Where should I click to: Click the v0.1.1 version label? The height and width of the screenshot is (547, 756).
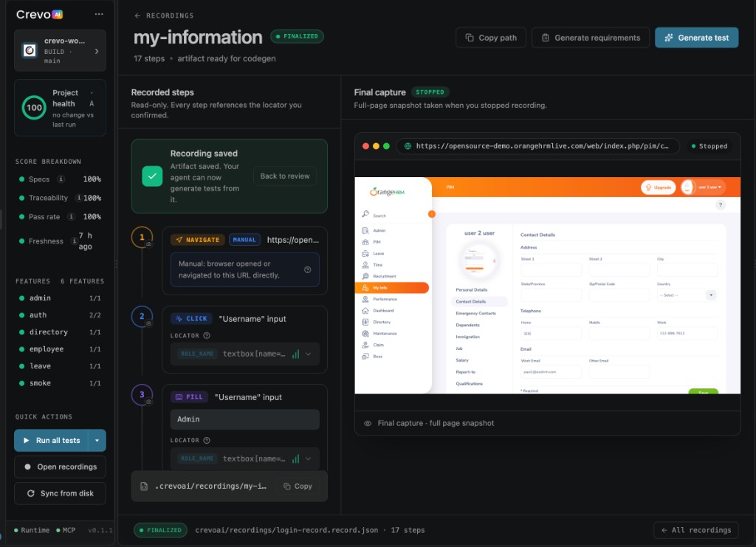tap(100, 530)
